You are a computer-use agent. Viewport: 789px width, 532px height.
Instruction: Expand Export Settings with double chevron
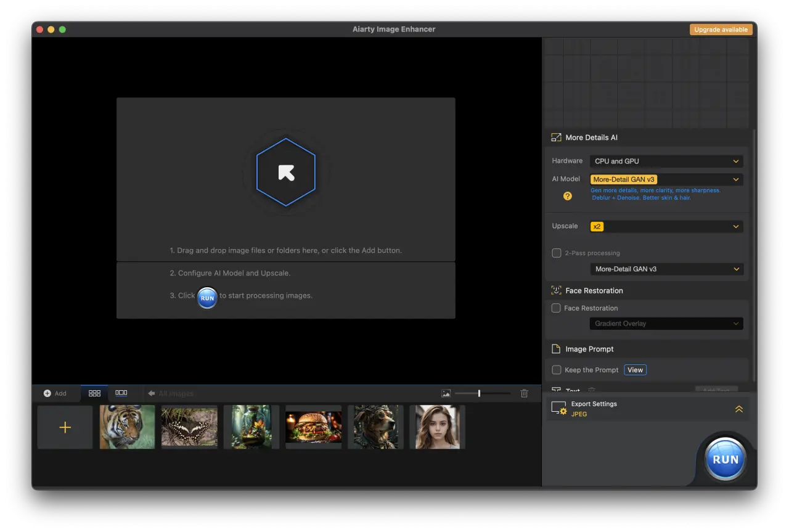(739, 409)
